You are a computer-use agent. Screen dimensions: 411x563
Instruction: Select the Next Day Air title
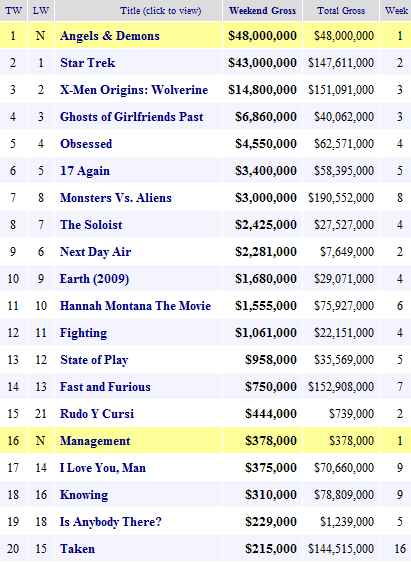(95, 252)
